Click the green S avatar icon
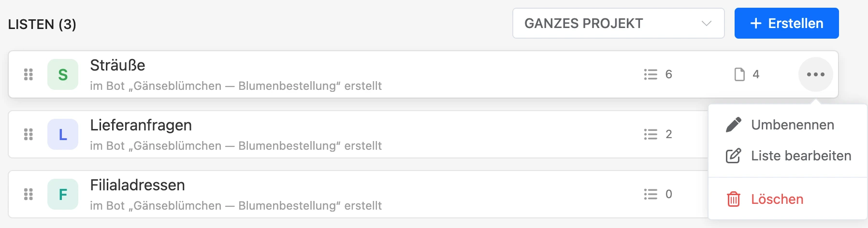 pos(63,74)
